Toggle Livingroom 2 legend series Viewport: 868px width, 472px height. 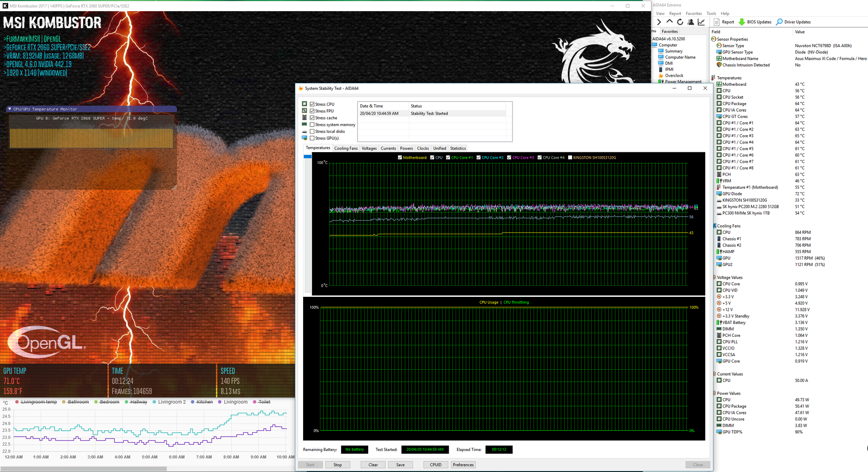[x=169, y=402]
